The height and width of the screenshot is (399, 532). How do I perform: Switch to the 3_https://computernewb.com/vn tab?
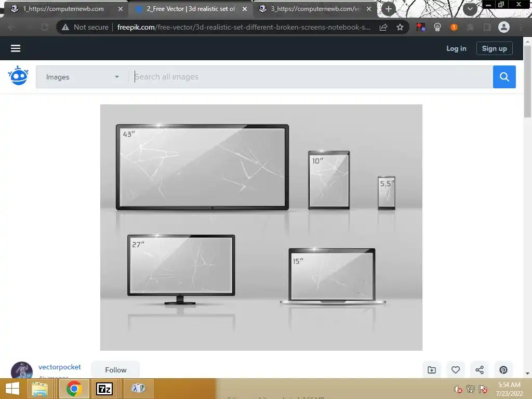coord(315,9)
